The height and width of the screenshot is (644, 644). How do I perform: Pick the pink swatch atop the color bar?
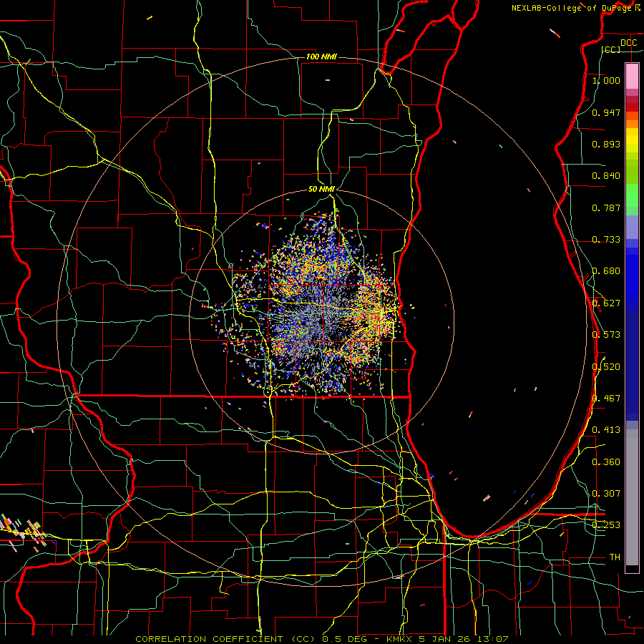point(632,77)
